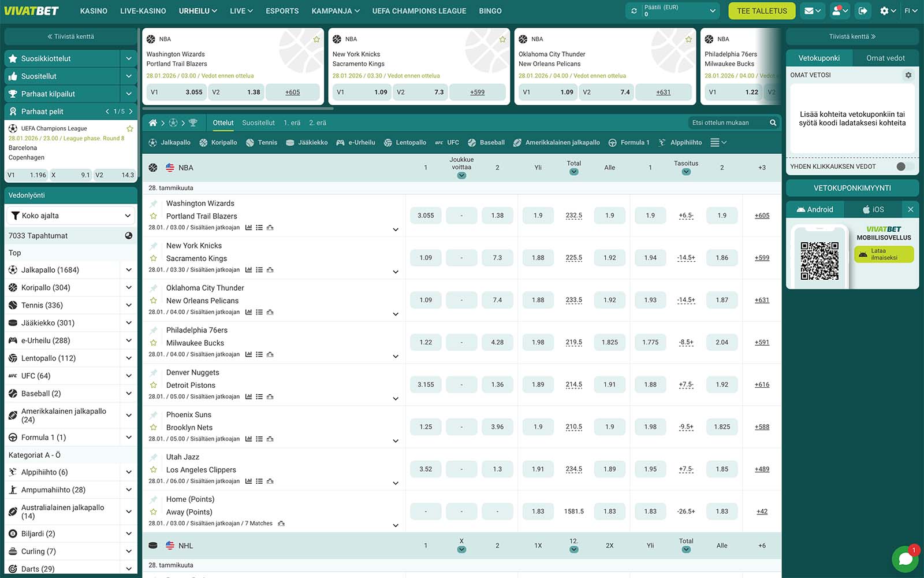Click Lataa ilmaiseksi download button

click(x=884, y=254)
